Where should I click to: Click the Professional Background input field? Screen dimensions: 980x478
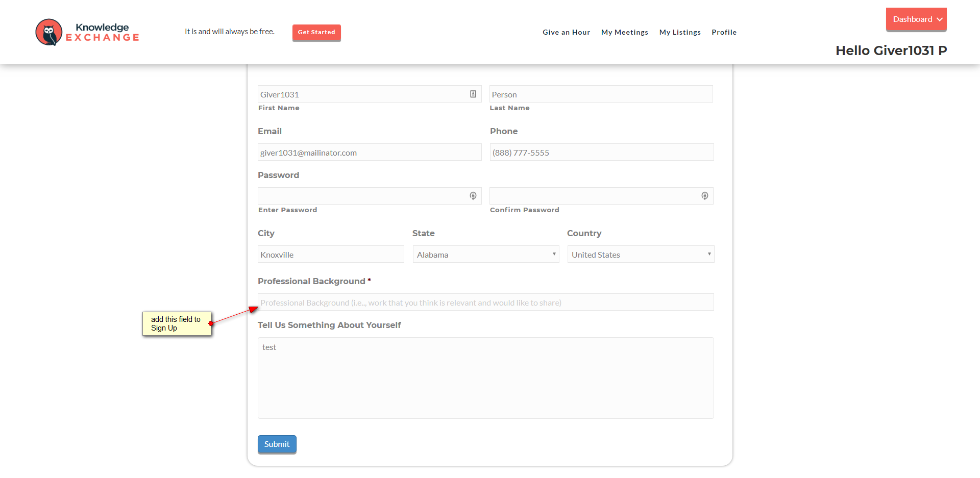pyautogui.click(x=485, y=303)
